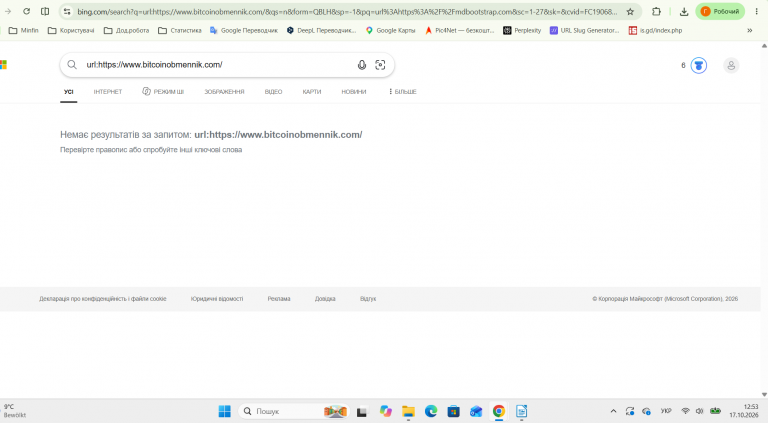
Task: Open the taskbar clock and date
Action: coord(744,411)
